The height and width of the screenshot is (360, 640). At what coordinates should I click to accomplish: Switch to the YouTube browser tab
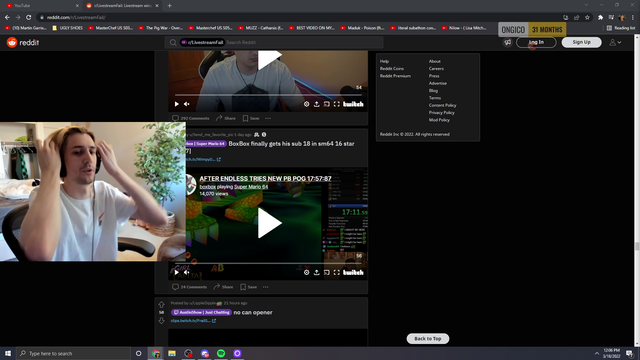click(x=41, y=6)
